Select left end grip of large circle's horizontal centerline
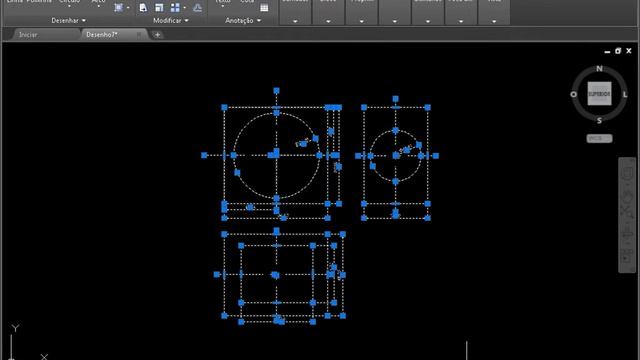The width and height of the screenshot is (640, 360). 204,155
